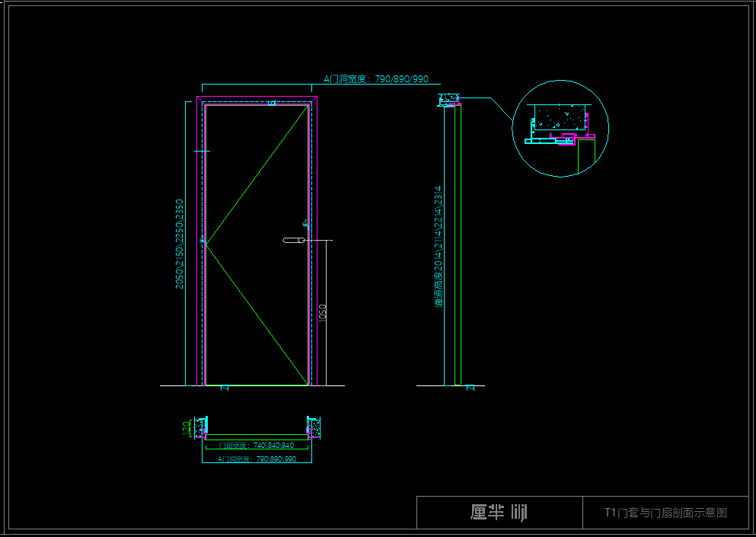
Task: Click the top dimension text 790/890/990
Action: tap(376, 78)
